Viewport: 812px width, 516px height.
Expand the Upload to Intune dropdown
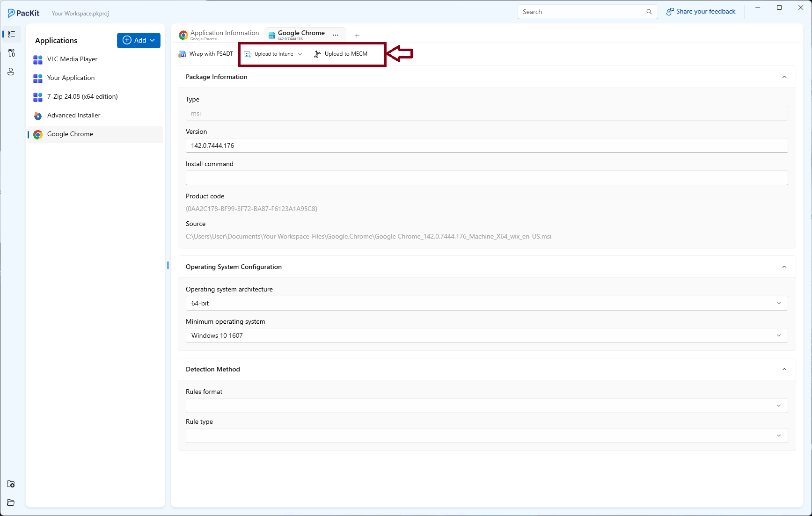click(300, 54)
